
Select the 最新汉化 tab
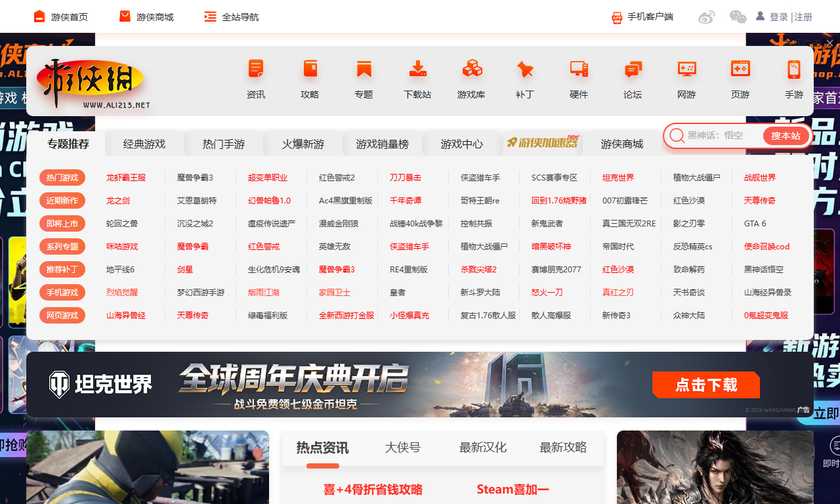(x=483, y=448)
